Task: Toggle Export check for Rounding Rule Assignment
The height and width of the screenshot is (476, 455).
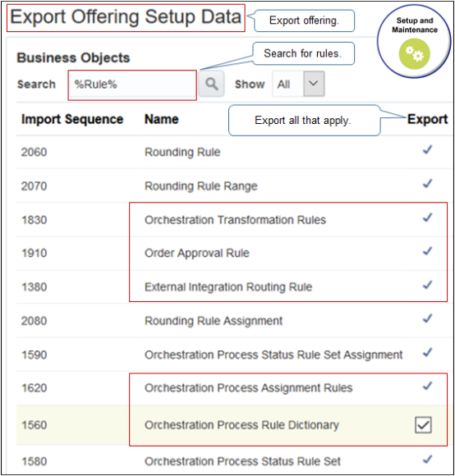Action: 427,318
